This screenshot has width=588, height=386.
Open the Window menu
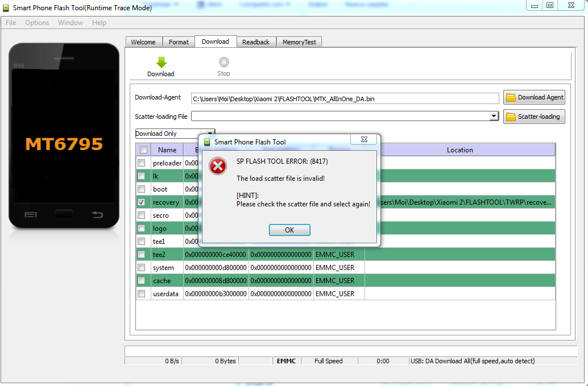coord(71,23)
